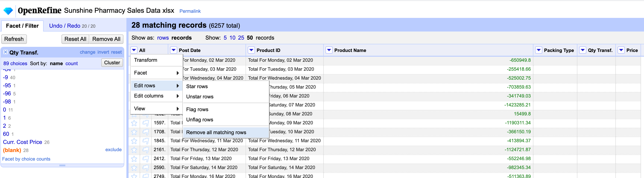Select the (blank) facet choice

click(x=12, y=150)
